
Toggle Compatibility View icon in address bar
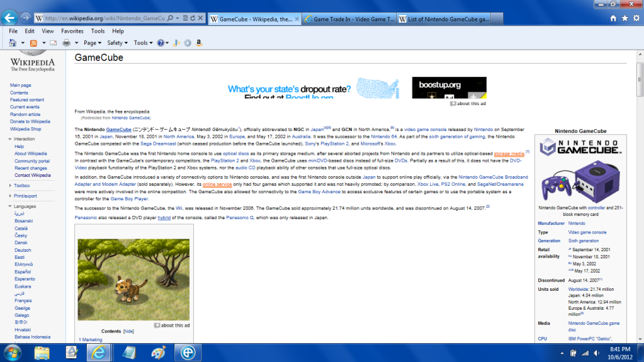coord(185,18)
